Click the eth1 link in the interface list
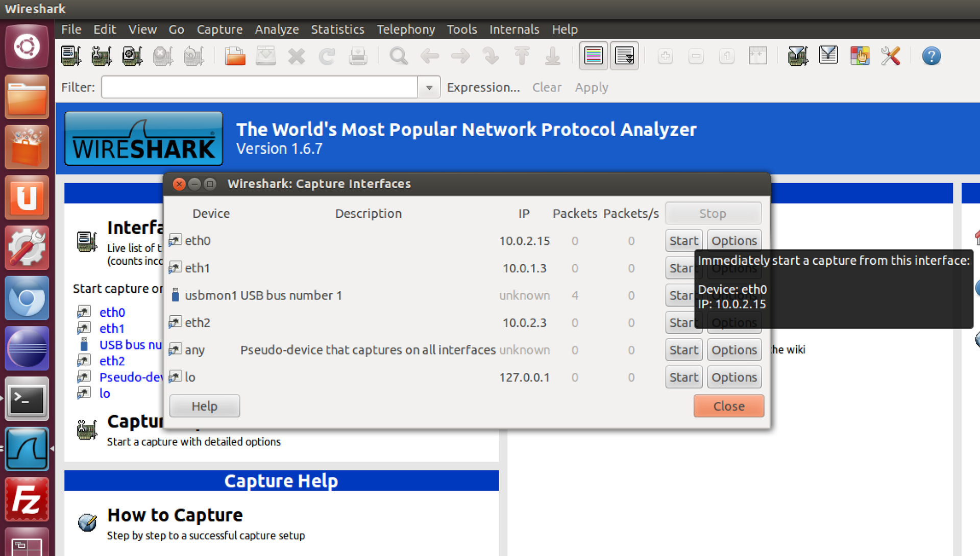Viewport: 980px width, 556px height. 112,328
